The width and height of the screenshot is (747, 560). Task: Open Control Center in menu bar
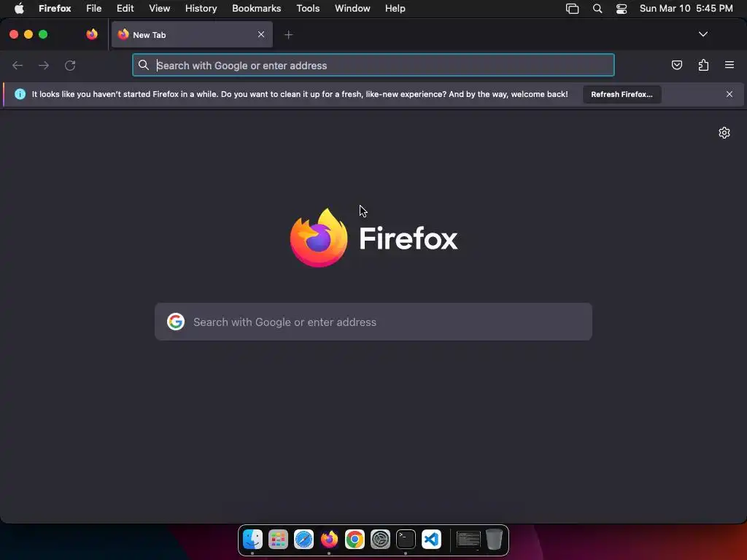coord(622,9)
